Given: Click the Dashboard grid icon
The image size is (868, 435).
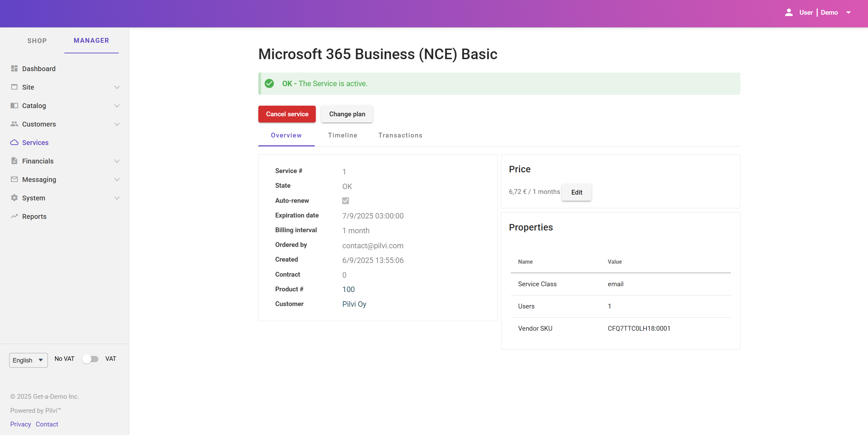Looking at the screenshot, I should pos(14,69).
